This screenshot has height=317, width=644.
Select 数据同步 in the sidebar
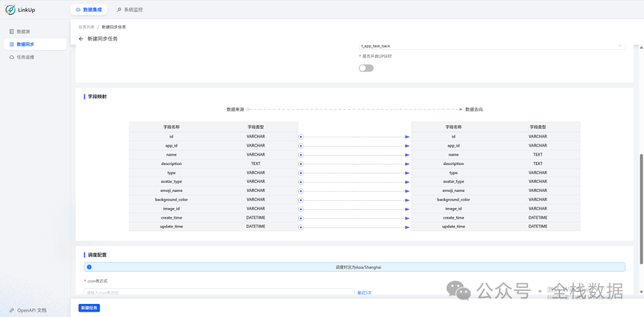point(26,44)
